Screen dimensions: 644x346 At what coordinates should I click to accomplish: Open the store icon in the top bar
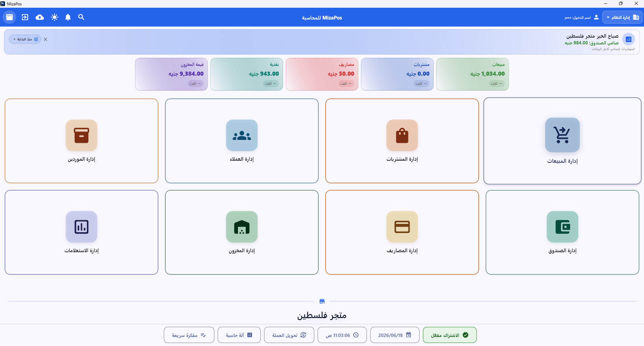9,17
